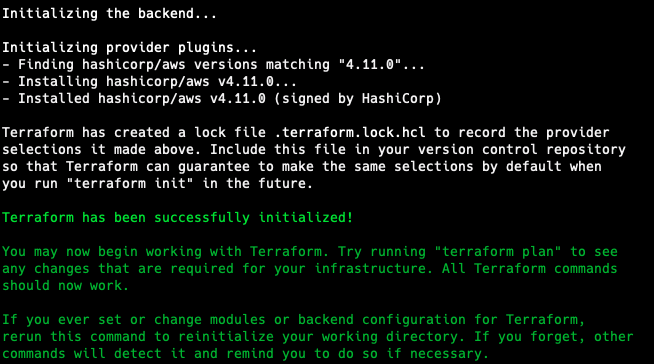Click the words "All Terraform commands"
This screenshot has width=654, height=364.
point(530,269)
